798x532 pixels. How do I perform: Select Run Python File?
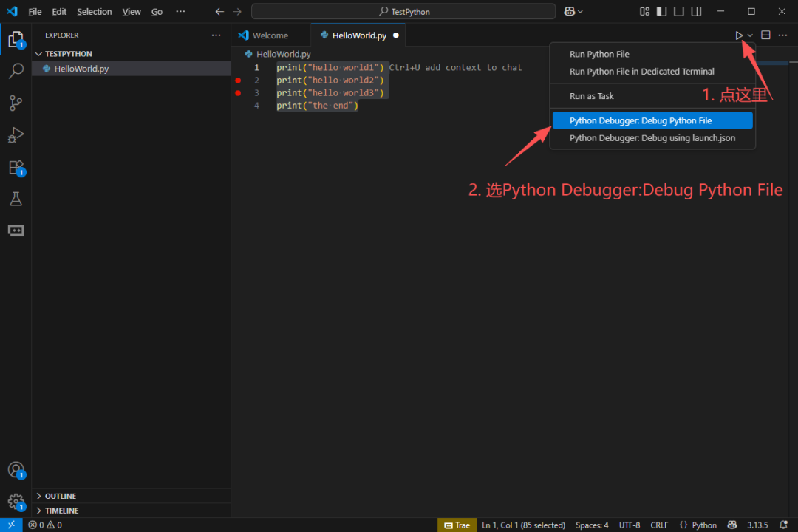652,54
